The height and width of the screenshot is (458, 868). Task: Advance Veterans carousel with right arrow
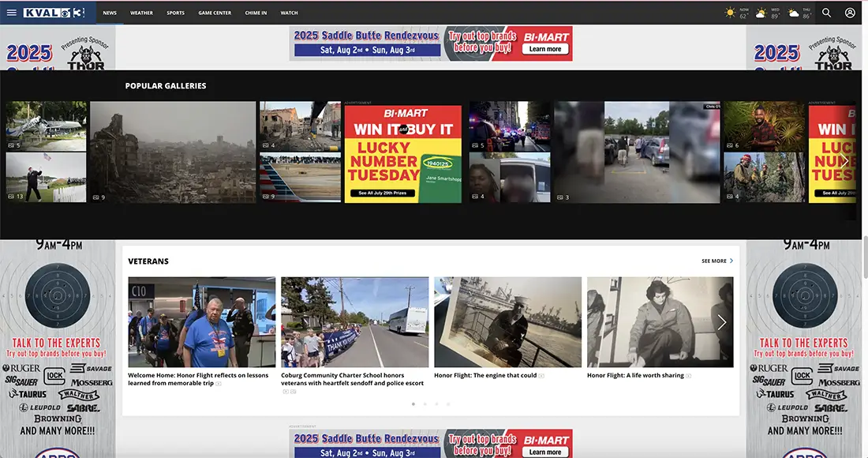[722, 322]
